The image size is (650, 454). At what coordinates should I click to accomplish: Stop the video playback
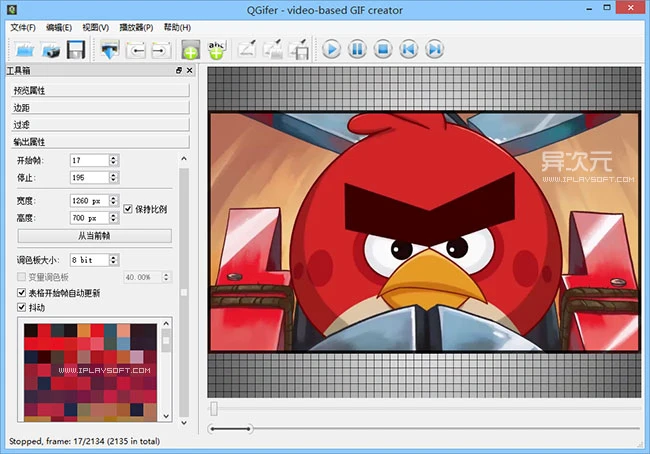tap(383, 49)
